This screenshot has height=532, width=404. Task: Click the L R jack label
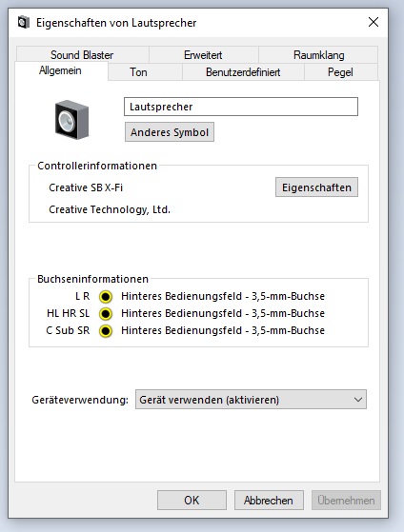click(83, 297)
